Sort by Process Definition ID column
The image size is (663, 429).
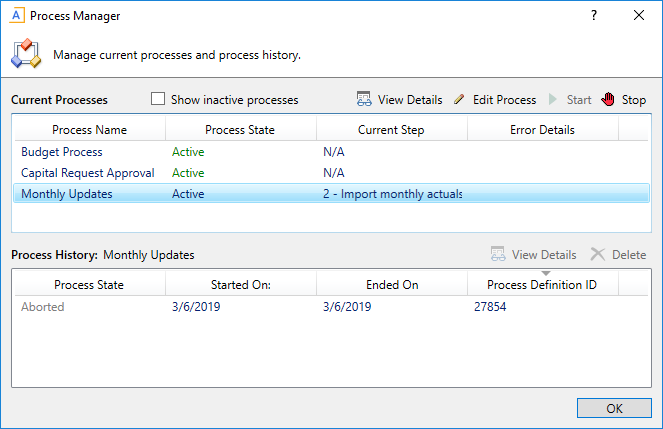(x=542, y=285)
